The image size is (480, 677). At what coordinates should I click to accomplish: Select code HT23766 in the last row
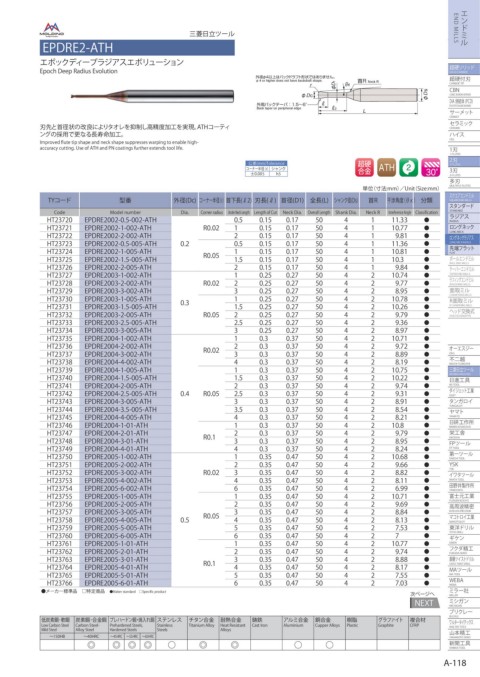click(60, 583)
